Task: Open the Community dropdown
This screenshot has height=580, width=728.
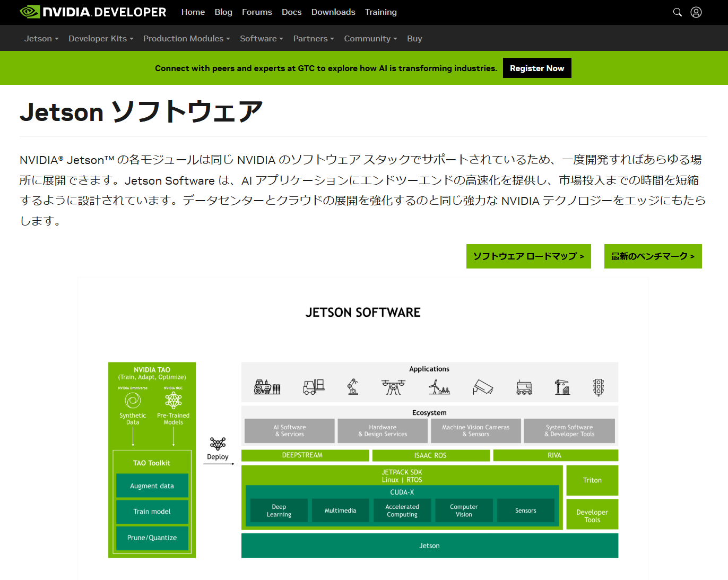Action: (x=370, y=38)
